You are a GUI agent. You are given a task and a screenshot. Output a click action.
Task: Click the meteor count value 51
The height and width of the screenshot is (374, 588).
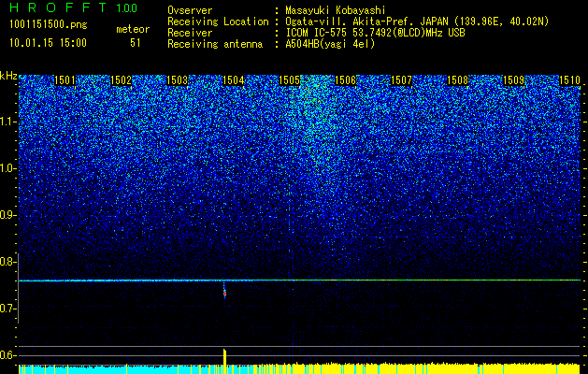coord(136,43)
